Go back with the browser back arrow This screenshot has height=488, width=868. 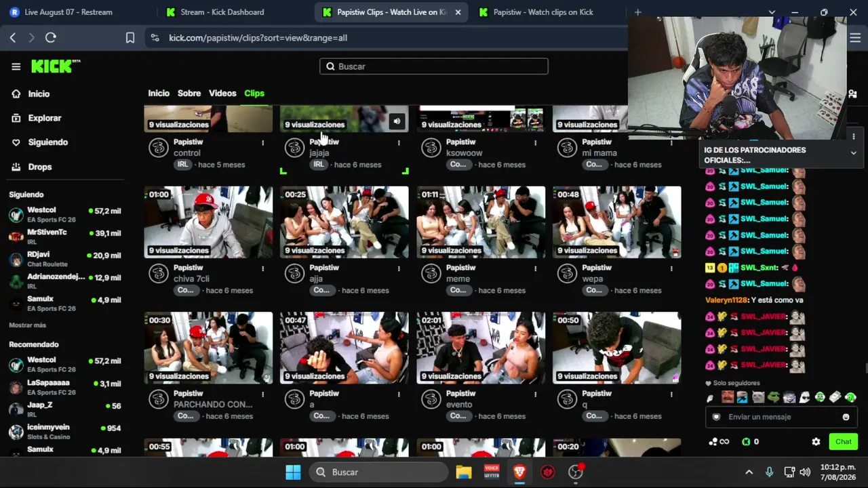pos(13,38)
